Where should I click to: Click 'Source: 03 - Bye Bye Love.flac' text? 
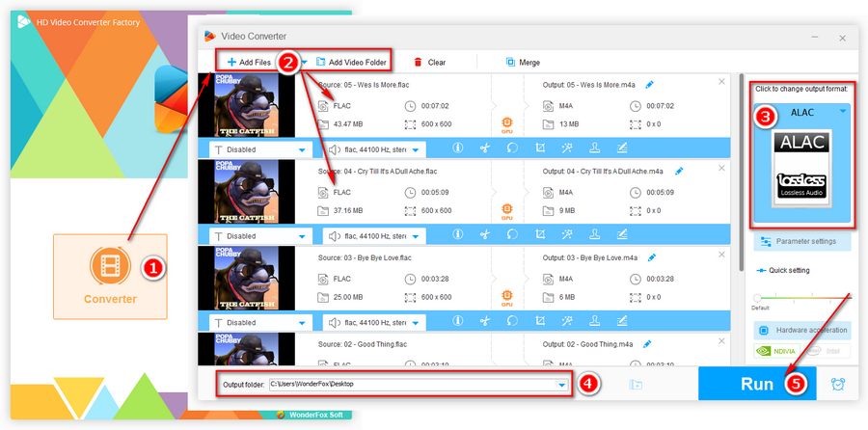[x=365, y=257]
